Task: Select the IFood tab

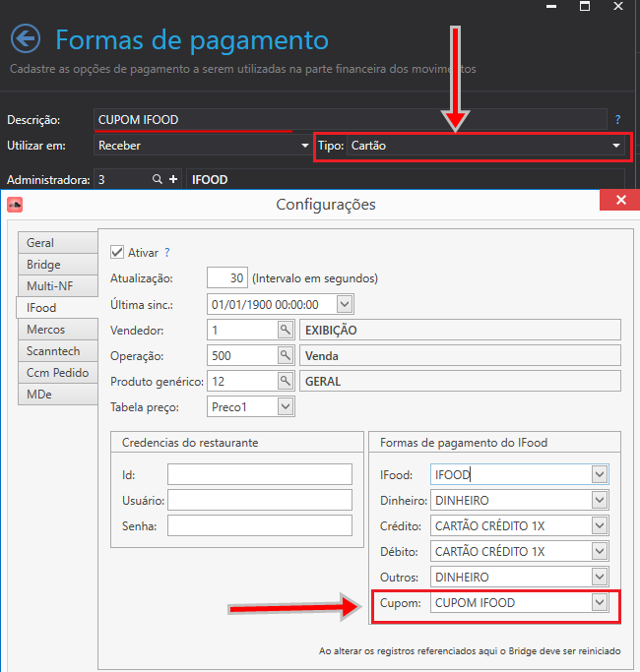Action: click(x=57, y=308)
